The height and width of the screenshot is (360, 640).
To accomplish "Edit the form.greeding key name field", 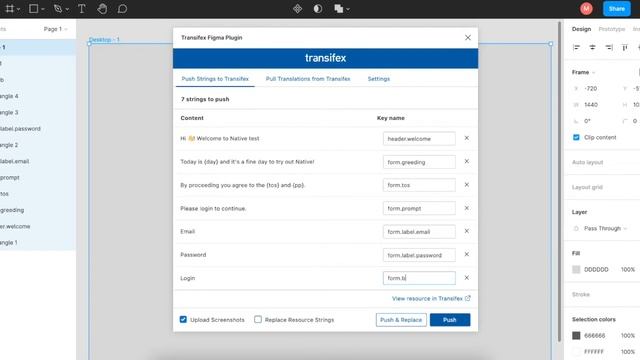I will click(419, 162).
